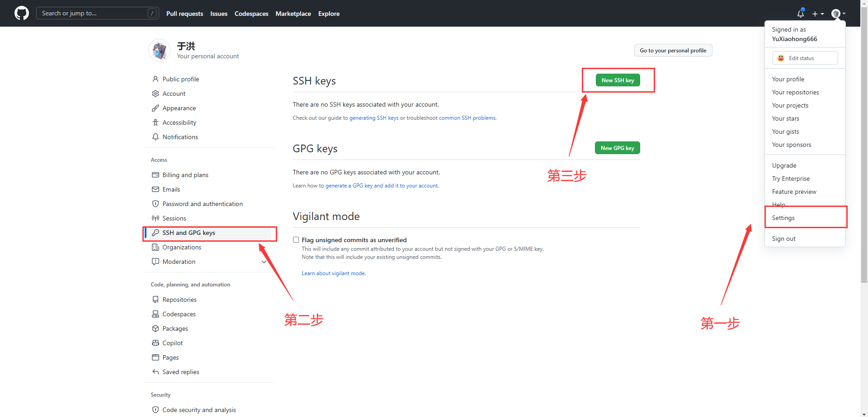Open Your stars from user menu

[x=805, y=118]
